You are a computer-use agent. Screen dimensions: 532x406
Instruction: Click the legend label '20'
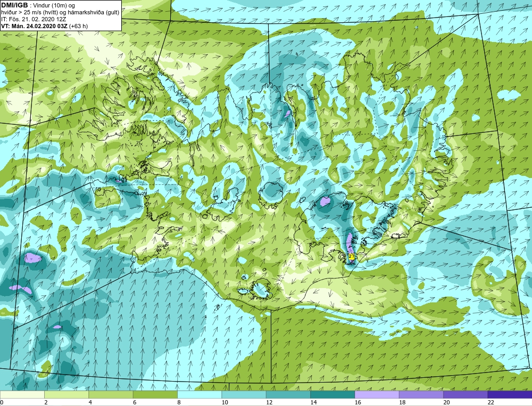(446, 402)
